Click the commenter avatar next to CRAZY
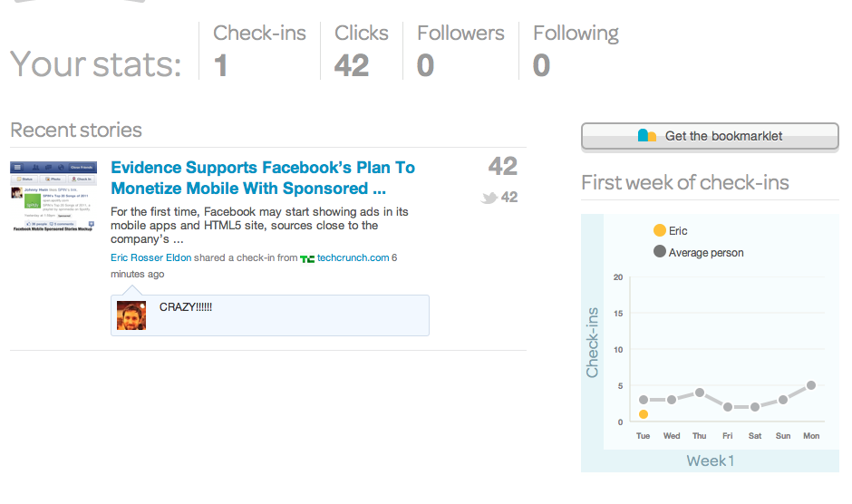This screenshot has width=852, height=504. tap(131, 315)
